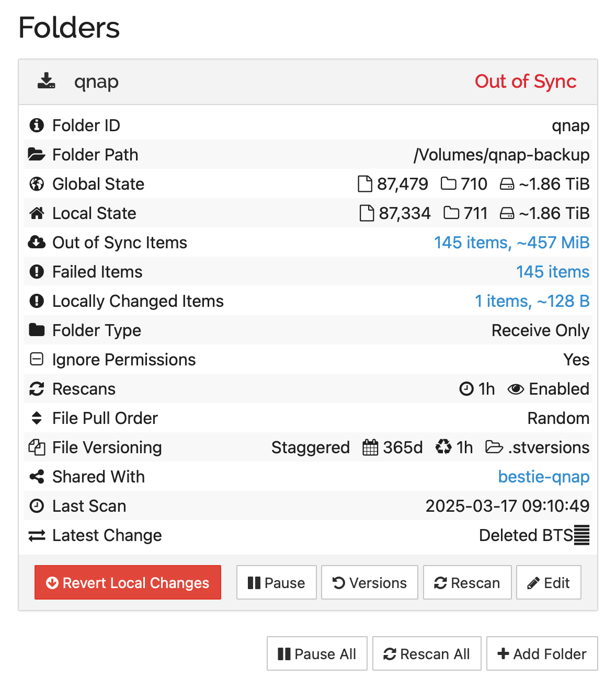Open the Failed Items 145 items link
This screenshot has width=616, height=690.
pyautogui.click(x=553, y=272)
